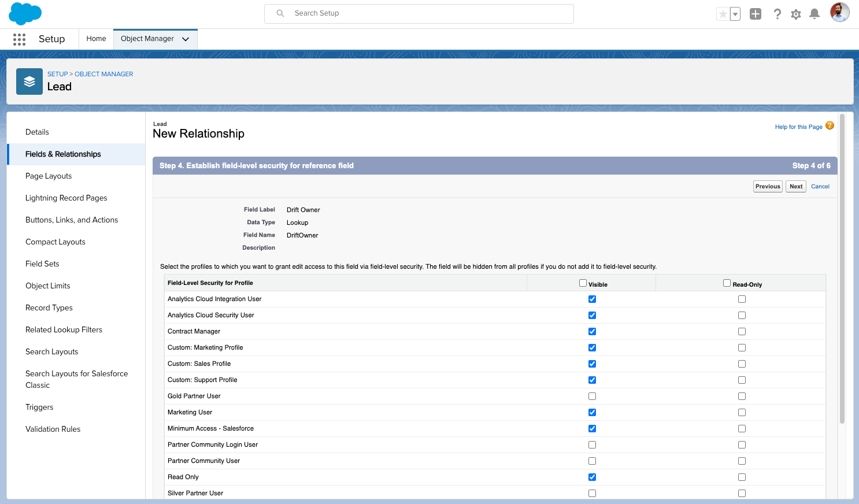Click the search magnifier icon
The height and width of the screenshot is (504, 859).
pyautogui.click(x=280, y=13)
